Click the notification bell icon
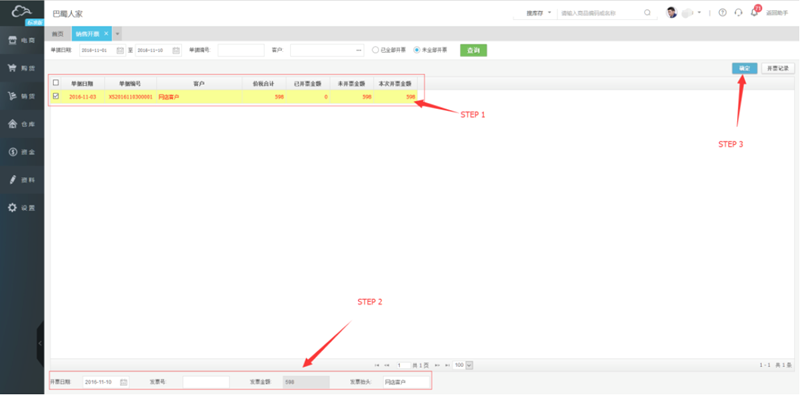The width and height of the screenshot is (800, 395). point(754,13)
